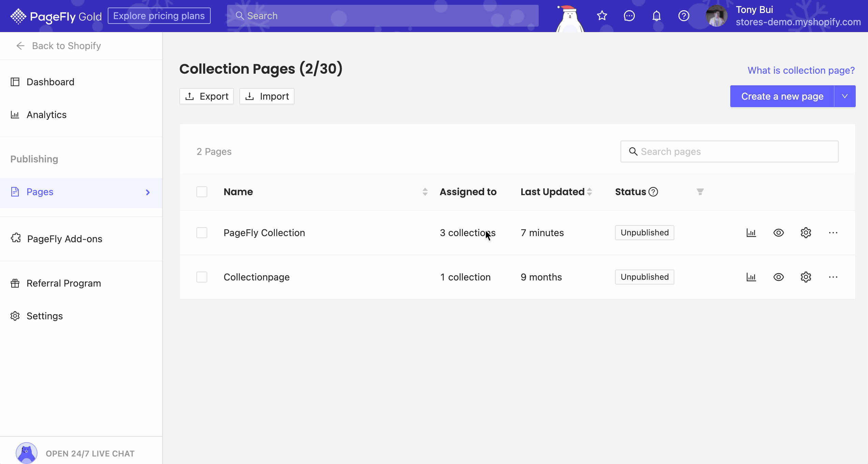The image size is (868, 464).
Task: Select Pages in sidebar
Action: (81, 192)
